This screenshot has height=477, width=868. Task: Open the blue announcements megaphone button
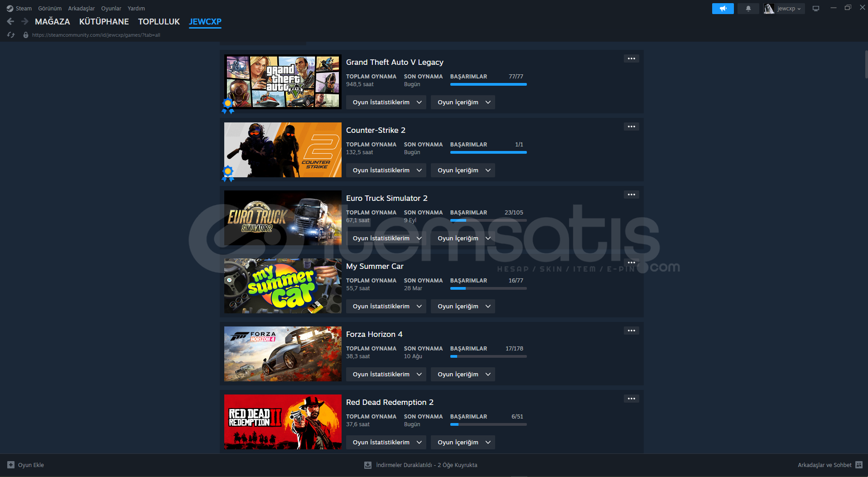pos(723,9)
